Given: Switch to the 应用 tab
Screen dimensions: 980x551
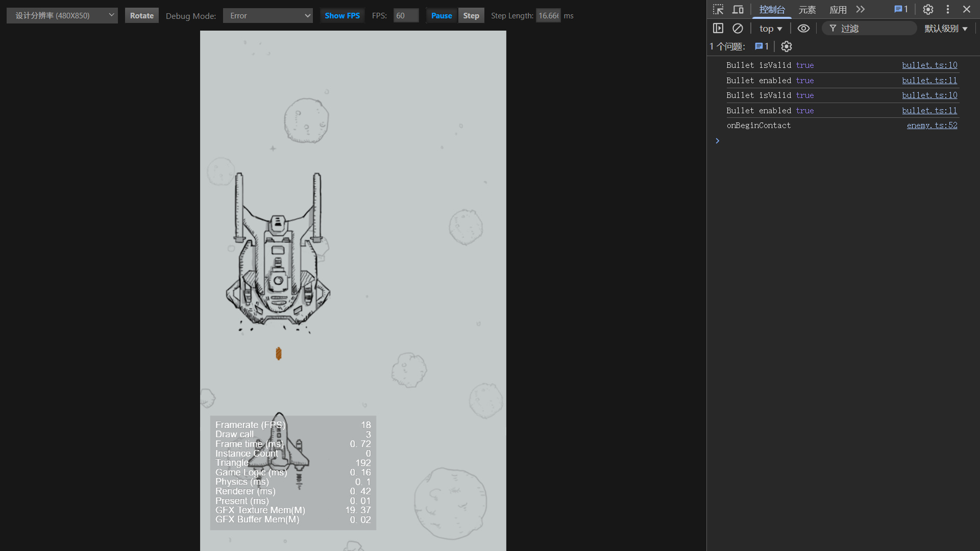Looking at the screenshot, I should click(x=838, y=10).
